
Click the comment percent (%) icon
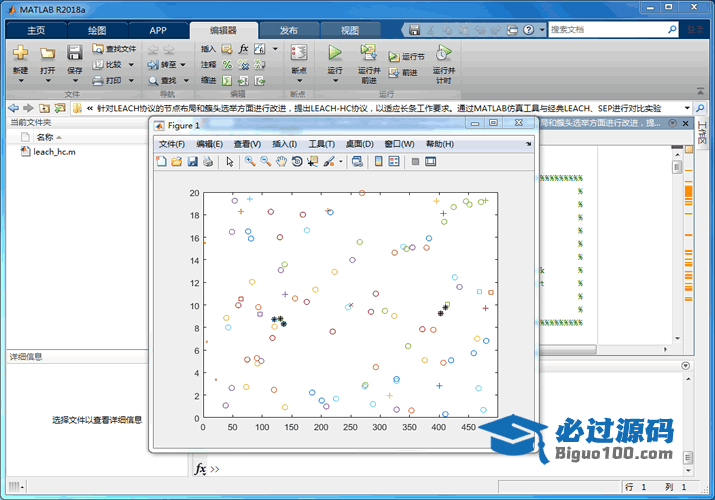(x=227, y=65)
